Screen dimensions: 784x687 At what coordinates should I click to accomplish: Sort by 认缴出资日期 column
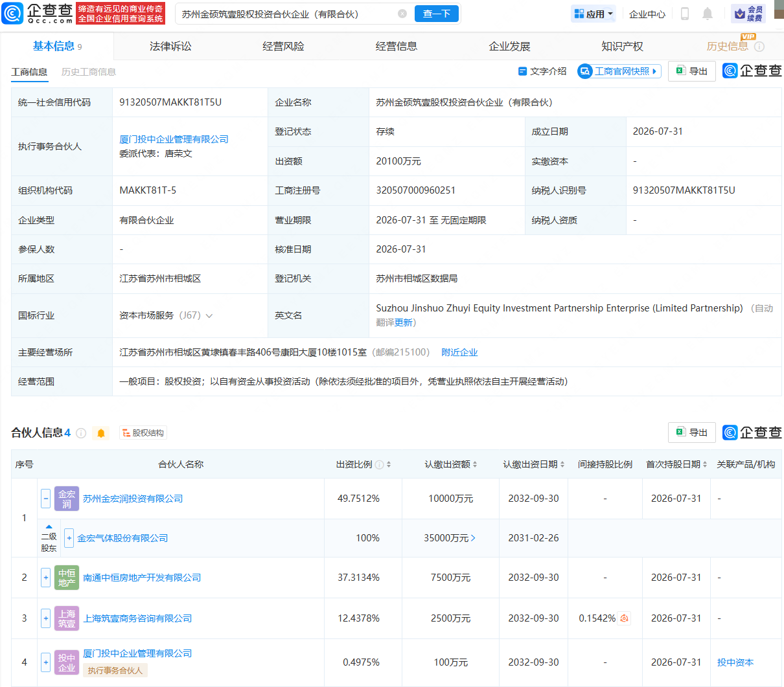tap(562, 464)
